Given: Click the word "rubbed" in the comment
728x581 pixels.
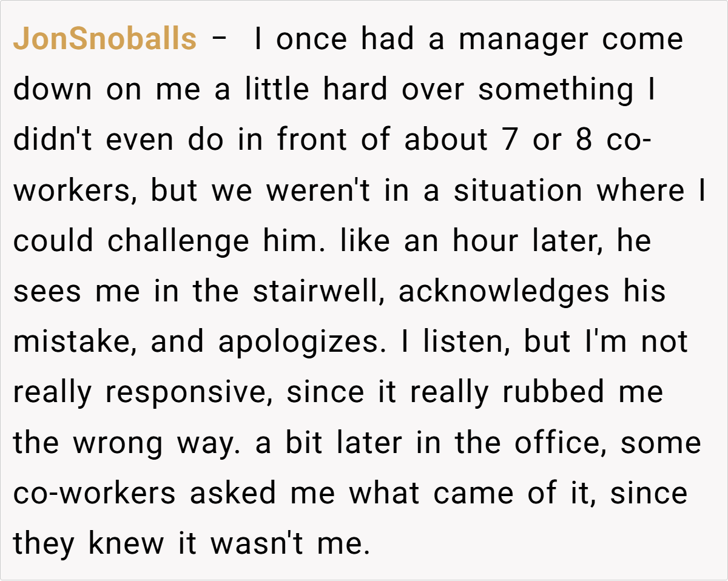Looking at the screenshot, I should (x=553, y=392).
